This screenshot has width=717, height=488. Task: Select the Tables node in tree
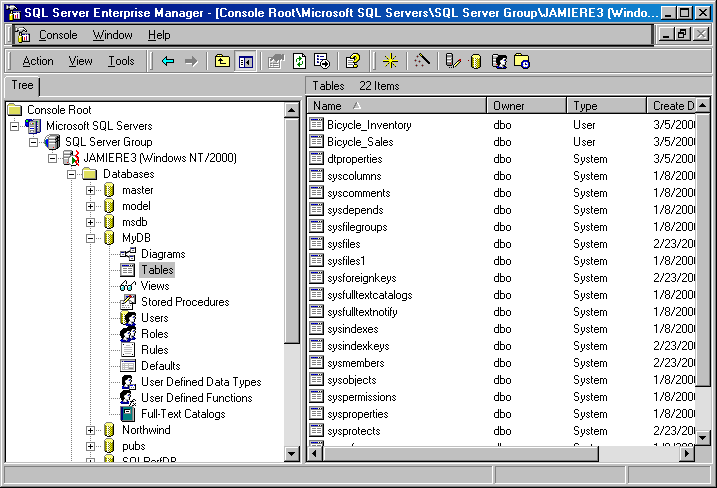click(x=157, y=270)
